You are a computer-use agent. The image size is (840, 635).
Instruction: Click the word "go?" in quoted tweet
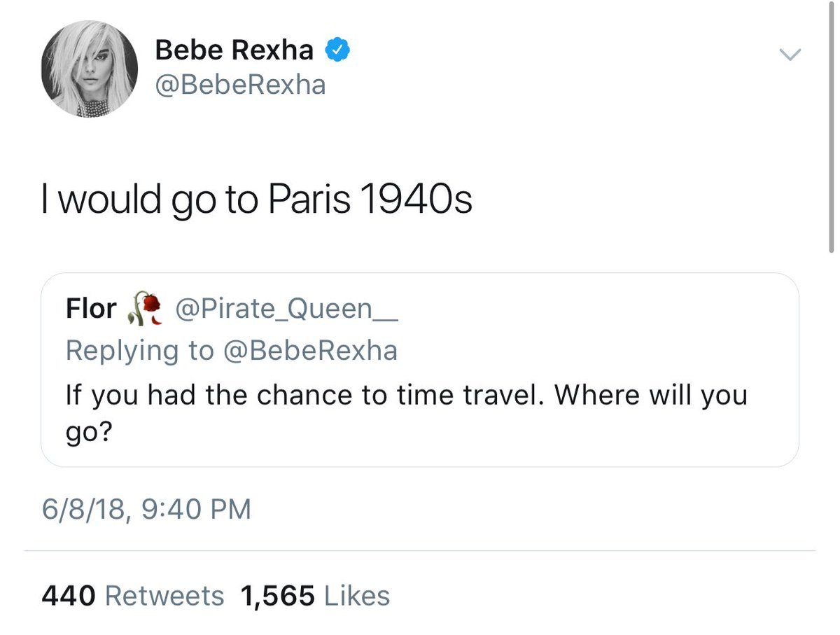click(x=89, y=431)
